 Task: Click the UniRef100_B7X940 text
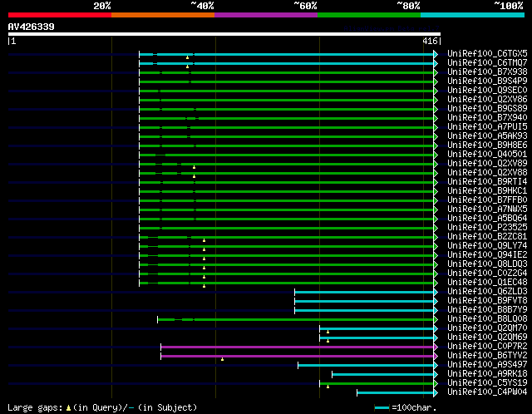487,118
